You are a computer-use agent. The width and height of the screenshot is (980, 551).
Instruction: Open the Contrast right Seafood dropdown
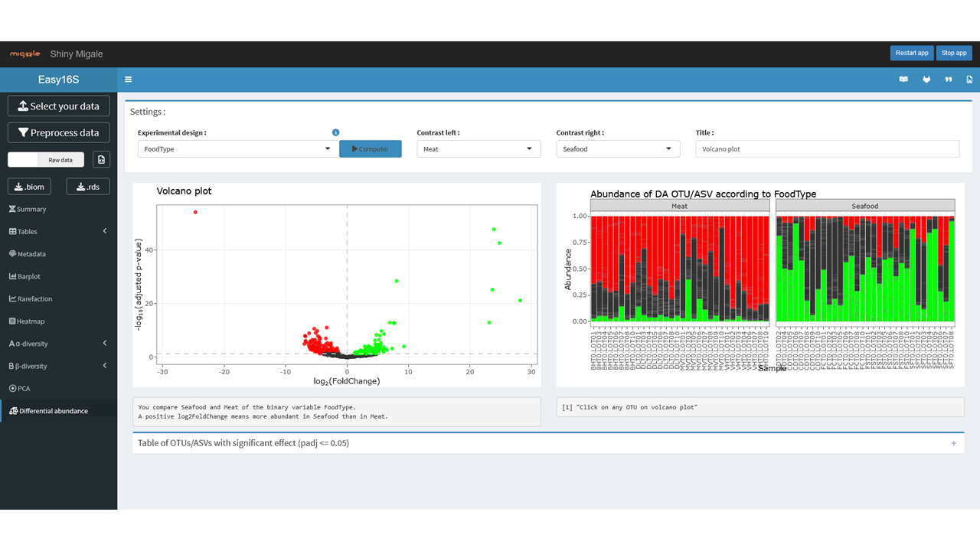pyautogui.click(x=617, y=149)
